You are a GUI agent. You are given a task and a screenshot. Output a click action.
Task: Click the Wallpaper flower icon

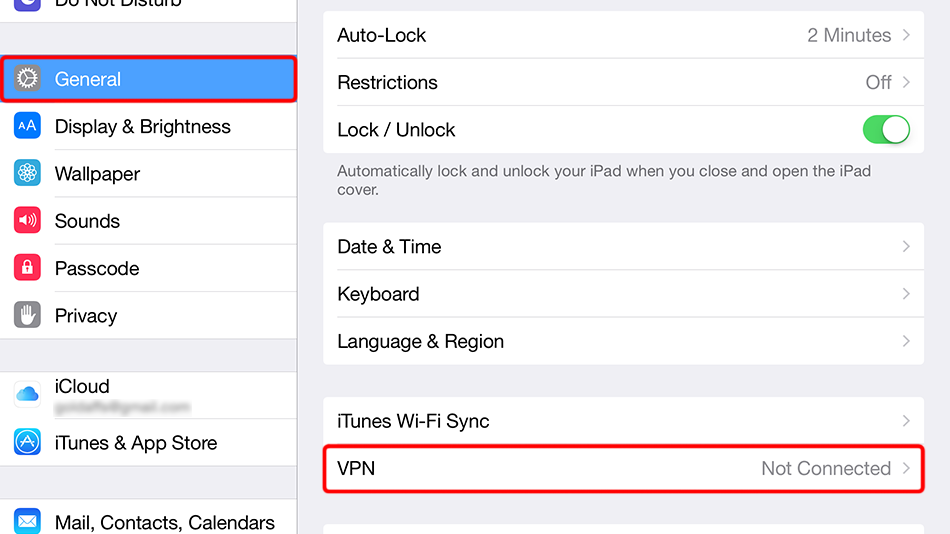(x=28, y=173)
